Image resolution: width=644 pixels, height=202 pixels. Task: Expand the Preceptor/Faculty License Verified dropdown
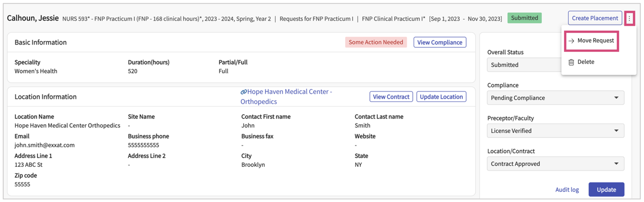555,131
